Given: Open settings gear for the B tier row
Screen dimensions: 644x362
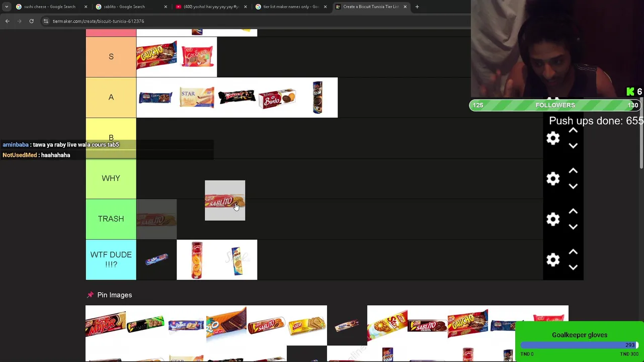Looking at the screenshot, I should pos(553,138).
